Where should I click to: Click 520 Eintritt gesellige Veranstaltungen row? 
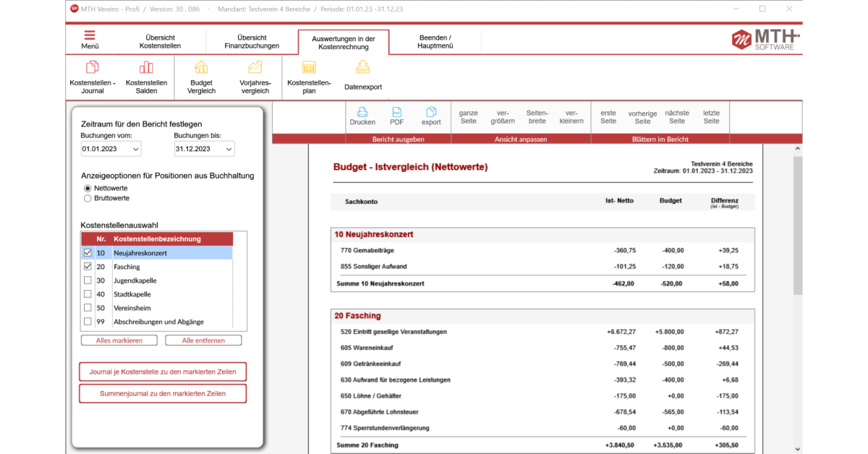[542, 332]
